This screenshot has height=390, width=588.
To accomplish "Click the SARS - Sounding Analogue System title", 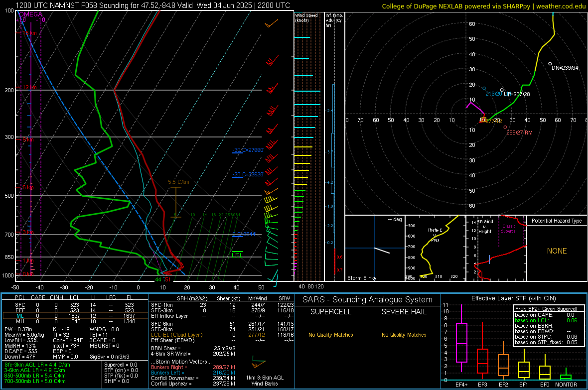I will 368,299.
